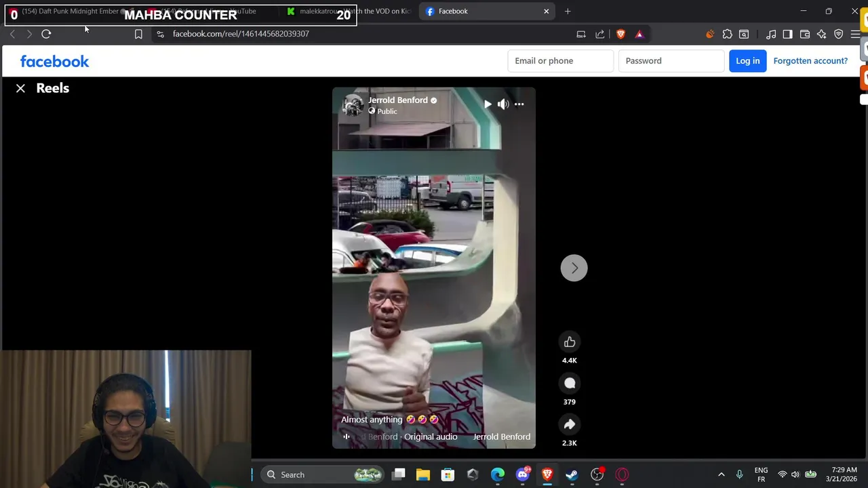
Task: Focus the Password field
Action: click(671, 61)
